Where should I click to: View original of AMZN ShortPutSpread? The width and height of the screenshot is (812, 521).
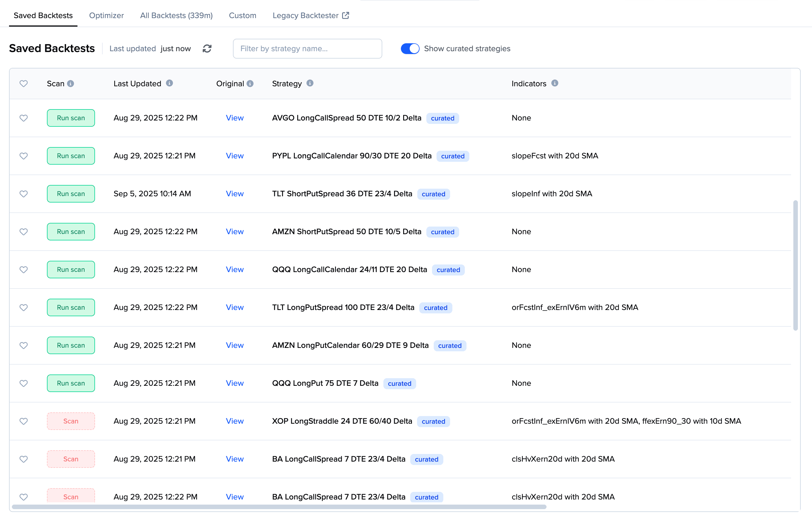235,232
